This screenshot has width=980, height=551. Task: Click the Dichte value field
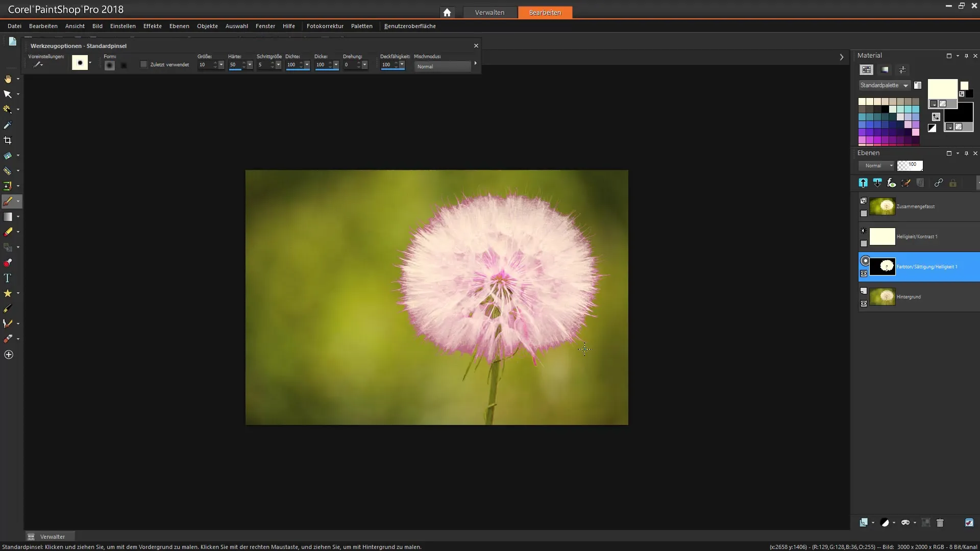click(x=292, y=65)
